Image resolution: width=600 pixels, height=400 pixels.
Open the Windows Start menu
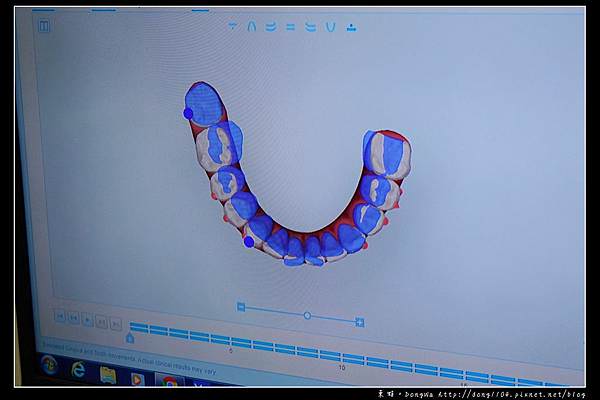pos(49,365)
